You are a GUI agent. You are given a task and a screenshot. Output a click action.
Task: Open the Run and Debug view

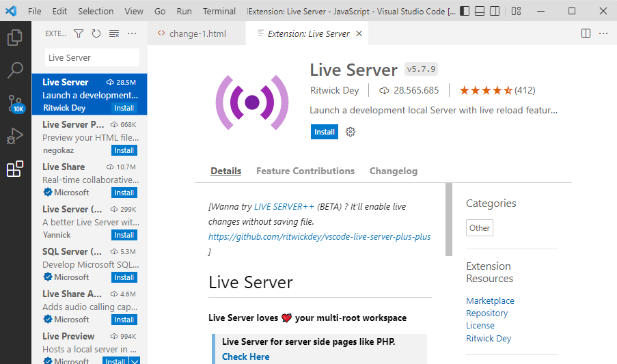[15, 136]
